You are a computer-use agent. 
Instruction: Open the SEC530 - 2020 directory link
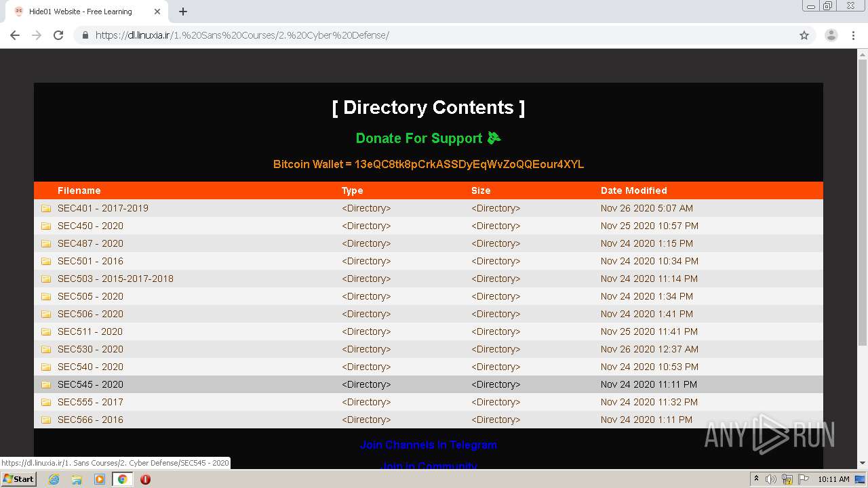tap(90, 349)
